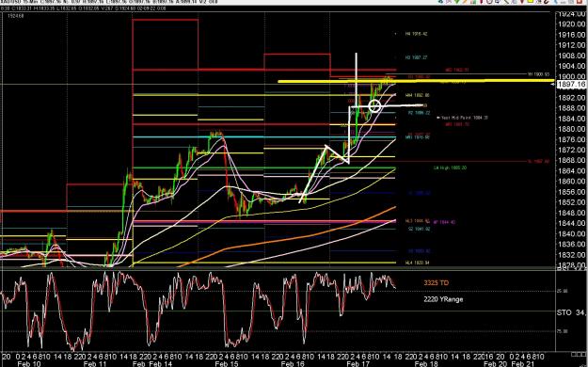Click the Feb 16 date label
Screen dimensions: 588x367
(x=293, y=363)
